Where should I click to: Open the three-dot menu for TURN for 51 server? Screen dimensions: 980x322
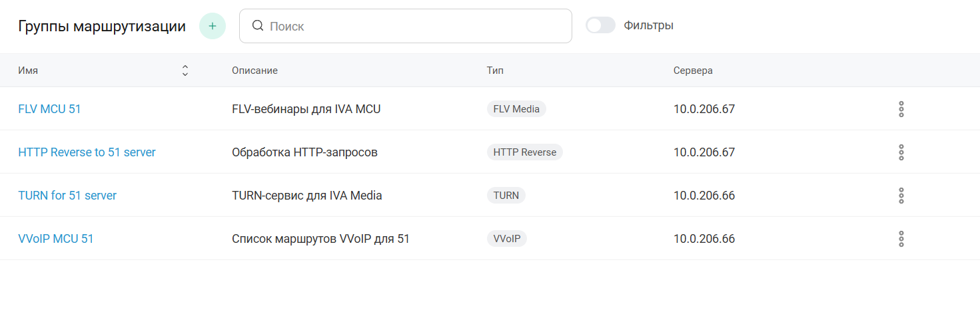pos(901,196)
